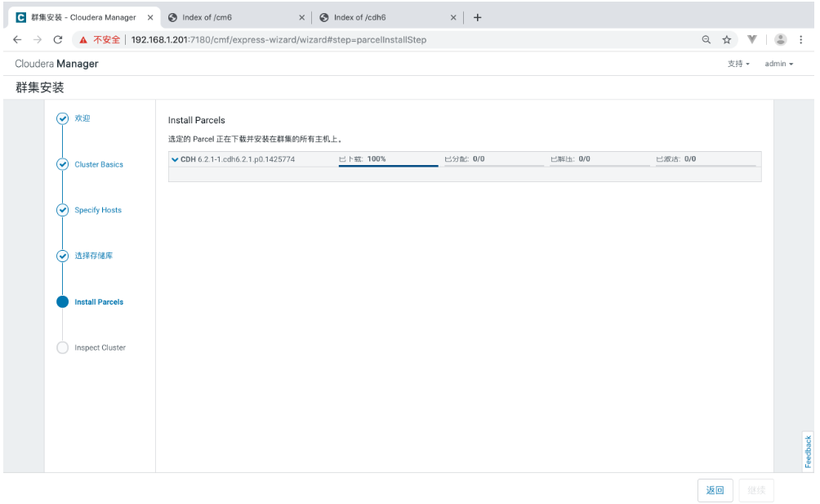
Task: Open the admin user dropdown
Action: point(778,64)
